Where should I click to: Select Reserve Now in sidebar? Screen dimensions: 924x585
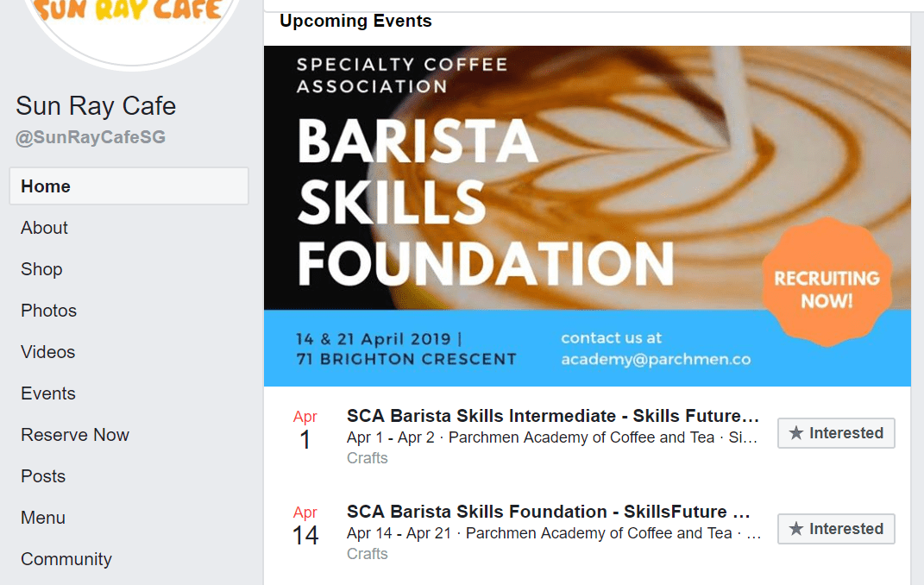[75, 435]
